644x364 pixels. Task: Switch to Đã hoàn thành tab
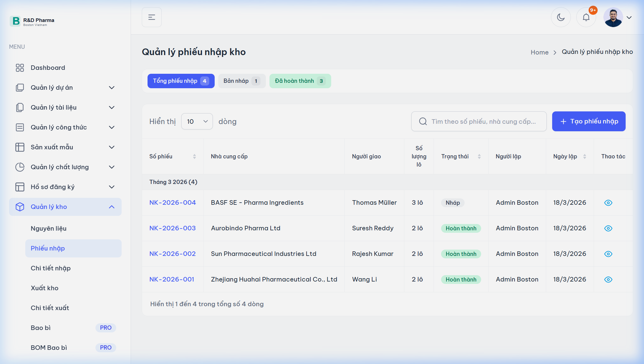coord(300,81)
